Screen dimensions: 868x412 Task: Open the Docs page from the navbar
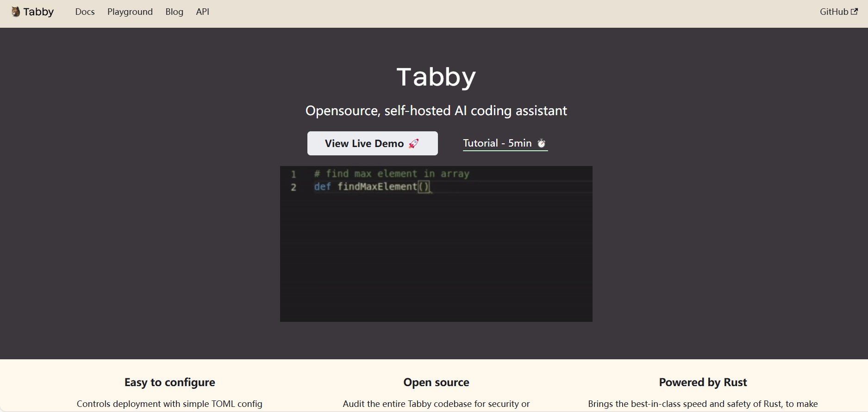coord(85,12)
